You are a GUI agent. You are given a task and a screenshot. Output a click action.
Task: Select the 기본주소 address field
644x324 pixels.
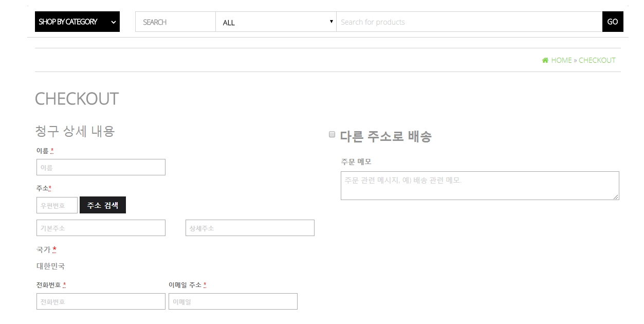101,228
